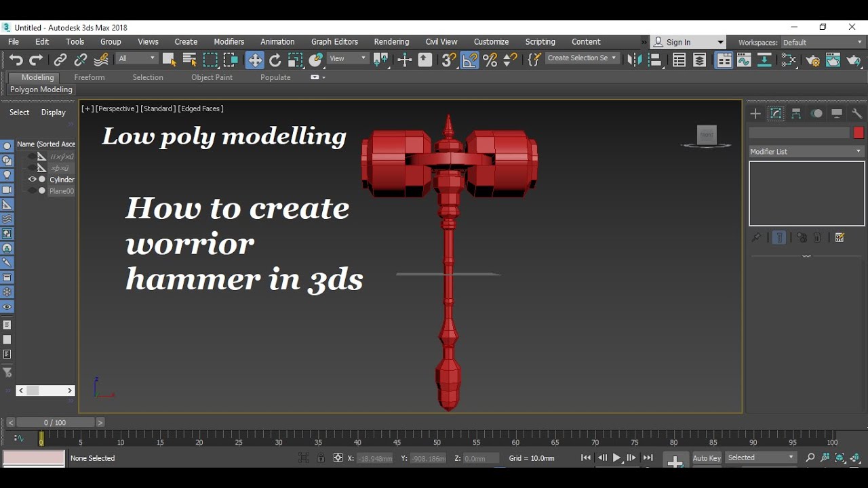Open the Modifiers menu
The height and width of the screenshot is (488, 868).
click(229, 42)
